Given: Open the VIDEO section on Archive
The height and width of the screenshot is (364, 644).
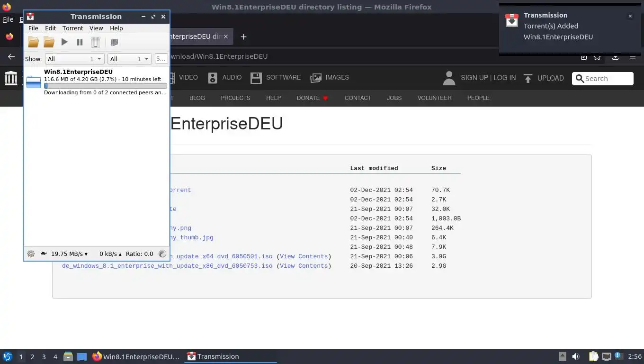Looking at the screenshot, I should 184,78.
